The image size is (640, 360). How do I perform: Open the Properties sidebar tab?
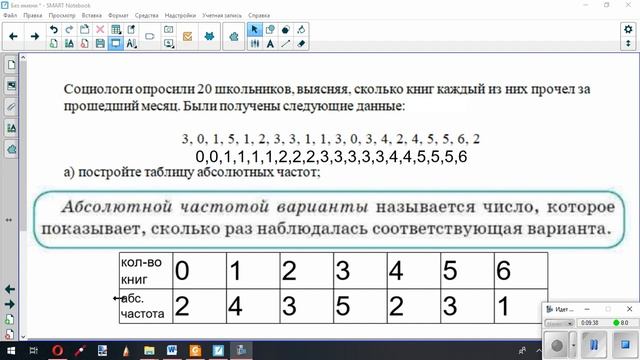(11, 128)
